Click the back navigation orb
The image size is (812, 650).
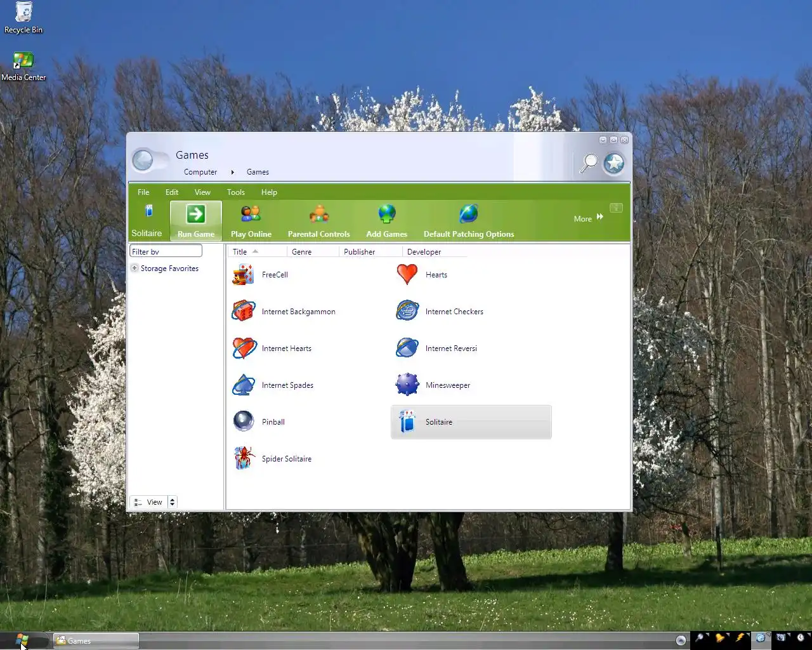point(143,161)
